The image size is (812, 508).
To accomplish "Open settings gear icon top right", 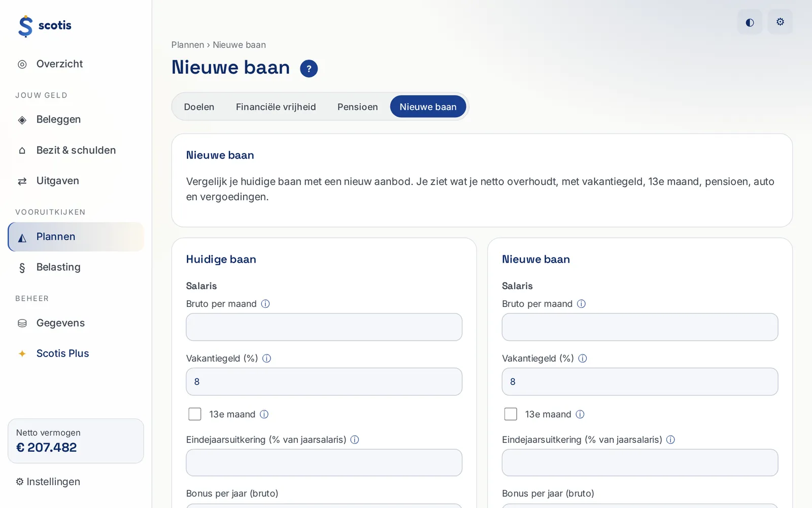I will click(x=780, y=22).
